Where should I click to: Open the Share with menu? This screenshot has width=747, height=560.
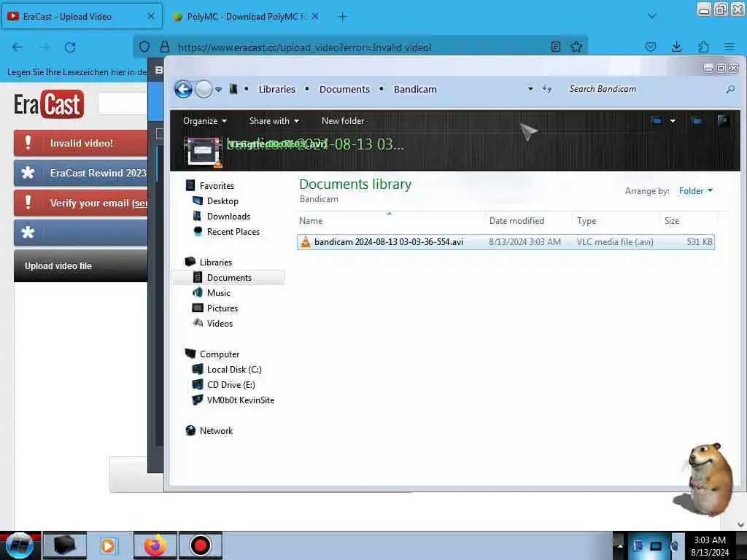tap(274, 121)
